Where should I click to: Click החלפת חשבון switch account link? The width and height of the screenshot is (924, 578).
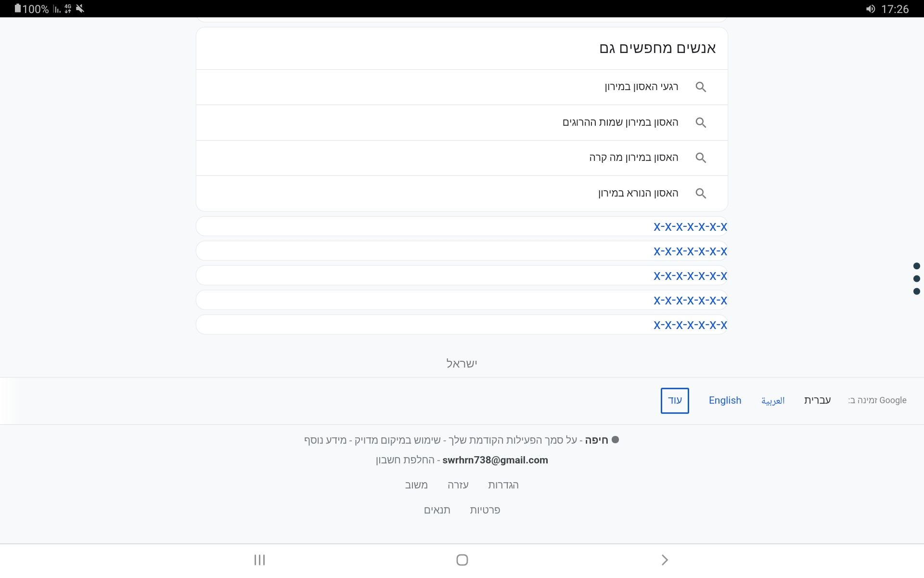[405, 460]
